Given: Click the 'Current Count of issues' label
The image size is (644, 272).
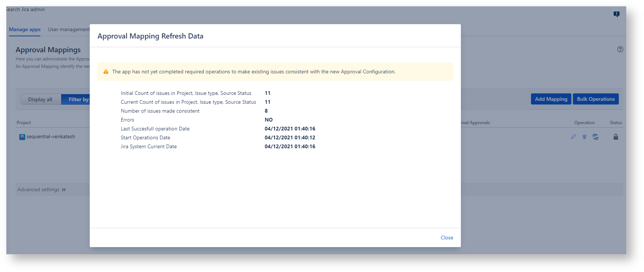Looking at the screenshot, I should 188,102.
